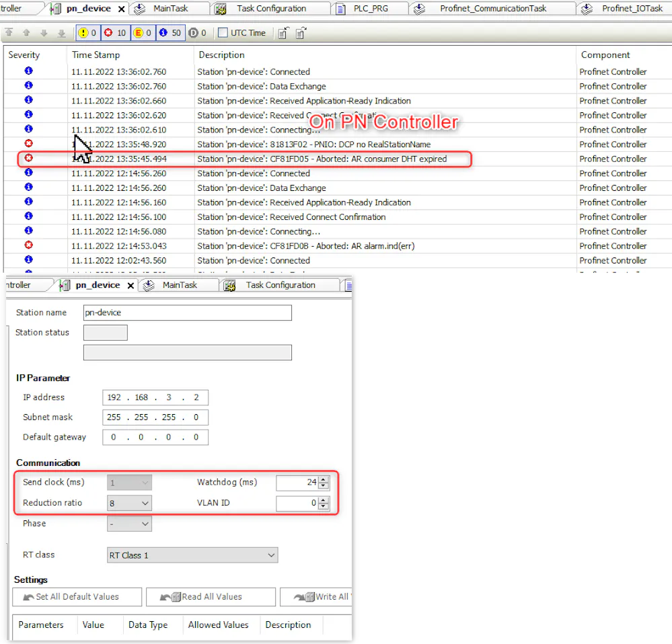Increase the Watchdog value with up arrow

pos(324,479)
